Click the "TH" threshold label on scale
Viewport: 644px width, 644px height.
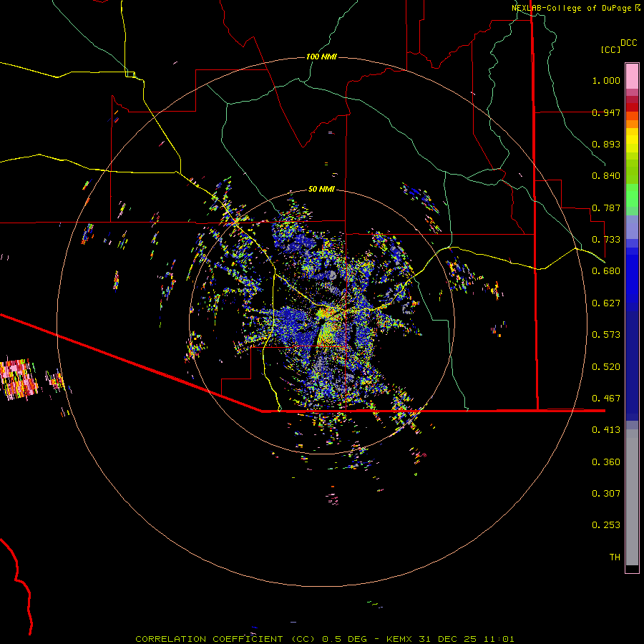coord(615,557)
